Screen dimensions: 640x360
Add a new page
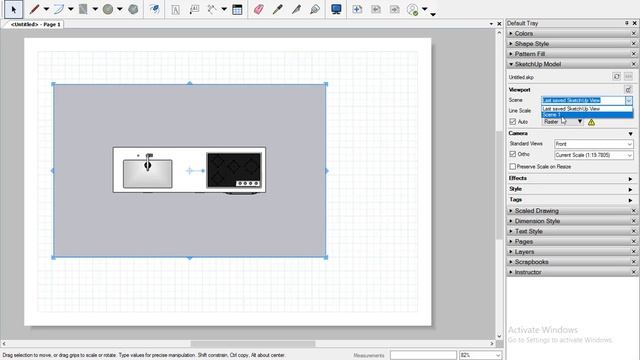[357, 9]
